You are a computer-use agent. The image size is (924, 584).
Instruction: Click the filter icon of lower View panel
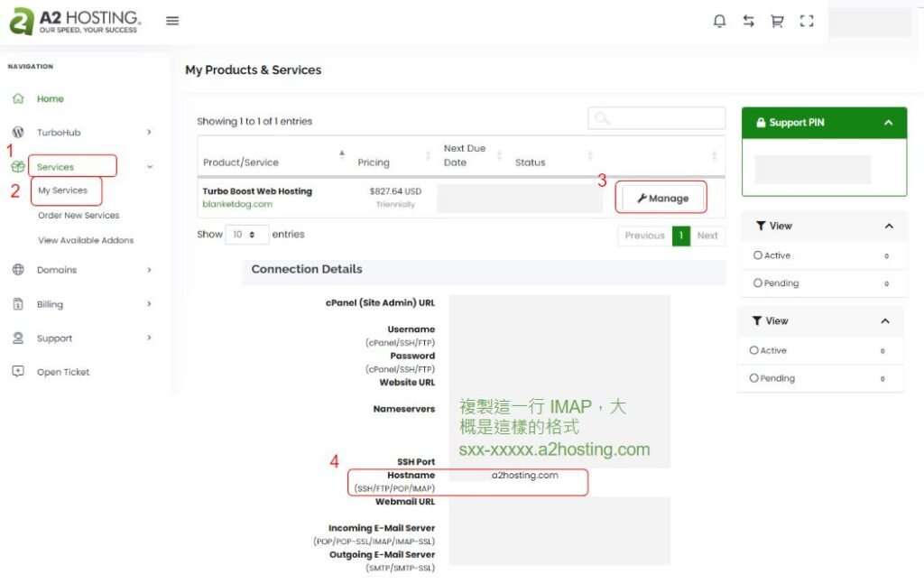[x=757, y=320]
